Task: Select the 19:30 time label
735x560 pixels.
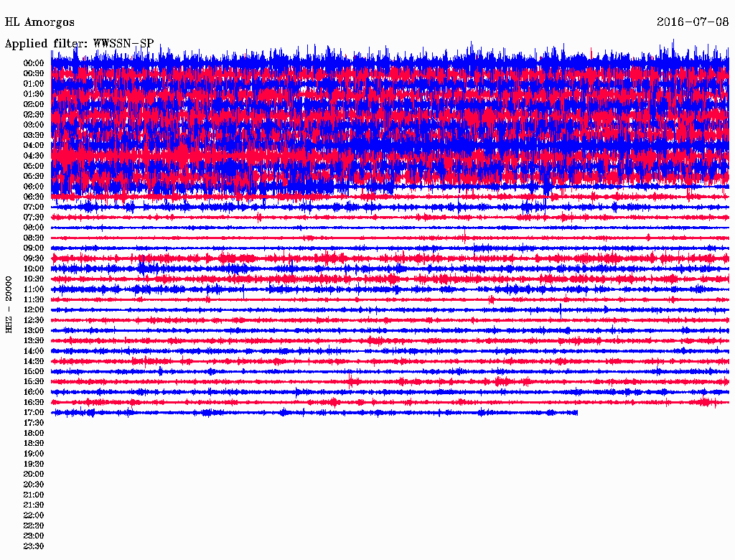Action: (x=34, y=464)
